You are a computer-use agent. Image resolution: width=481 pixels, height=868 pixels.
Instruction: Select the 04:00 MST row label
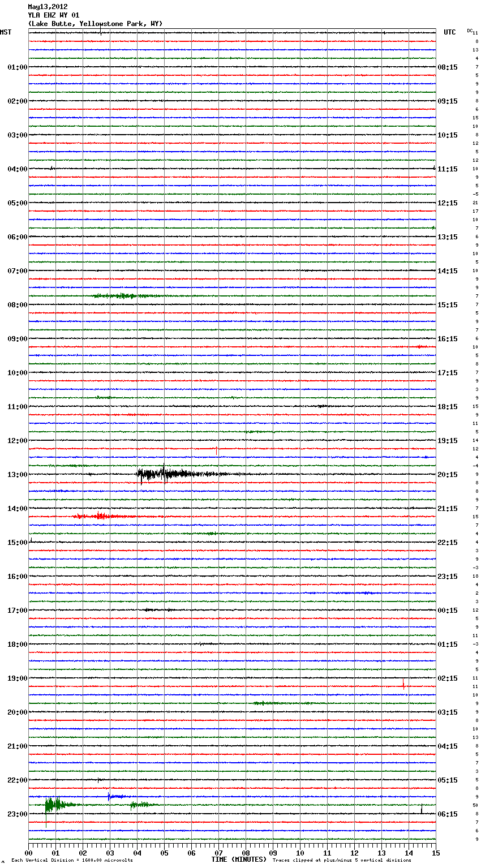pyautogui.click(x=18, y=169)
